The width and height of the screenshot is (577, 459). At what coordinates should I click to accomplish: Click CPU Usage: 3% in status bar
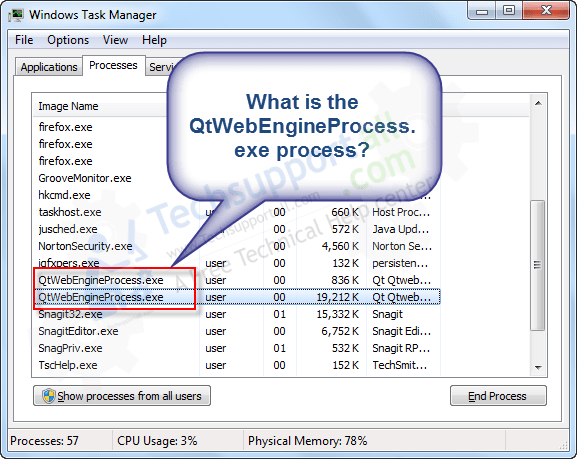(x=157, y=441)
